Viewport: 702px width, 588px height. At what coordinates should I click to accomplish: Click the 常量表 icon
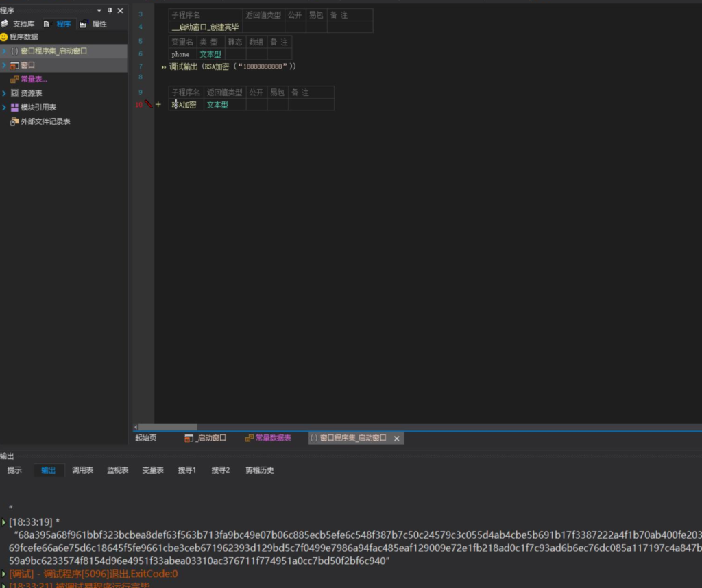(14, 79)
